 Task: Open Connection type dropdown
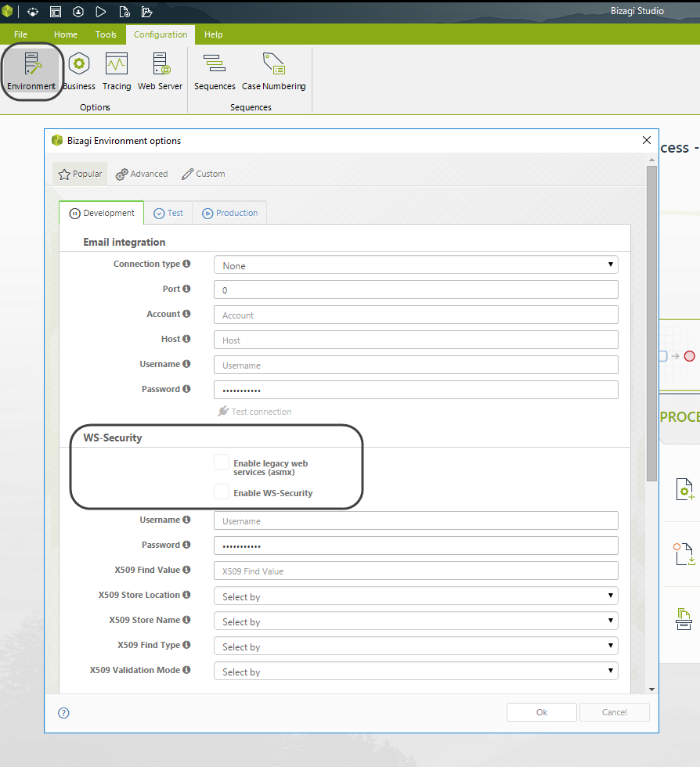416,265
